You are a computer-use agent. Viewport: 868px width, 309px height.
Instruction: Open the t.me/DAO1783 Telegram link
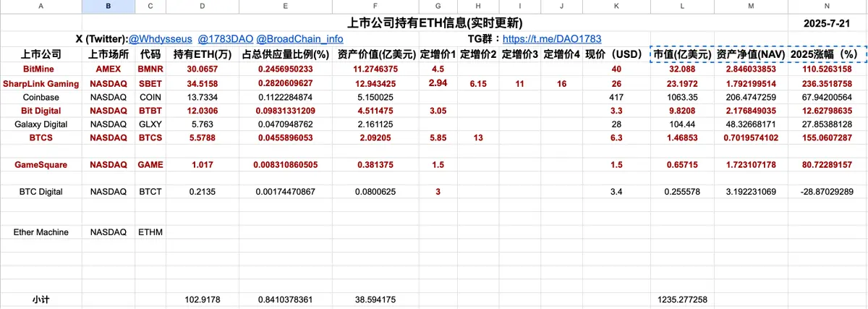click(552, 38)
